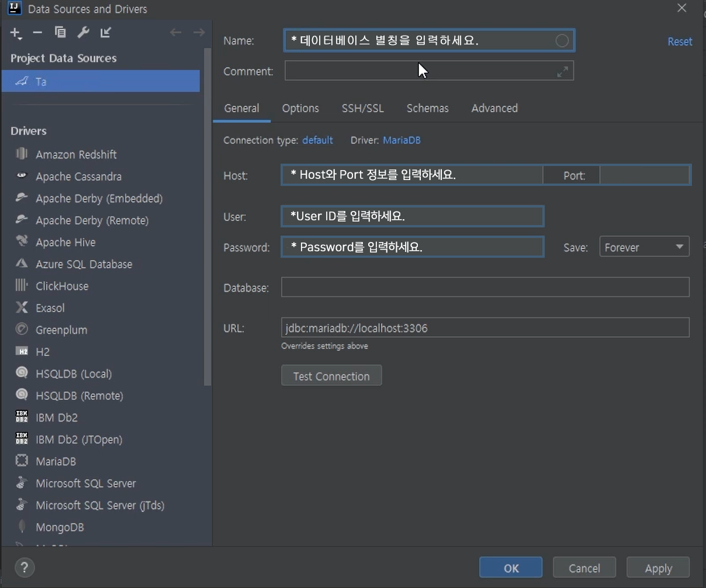Click the HSQLDB (Local) driver icon
This screenshot has width=706, height=588.
pyautogui.click(x=22, y=373)
